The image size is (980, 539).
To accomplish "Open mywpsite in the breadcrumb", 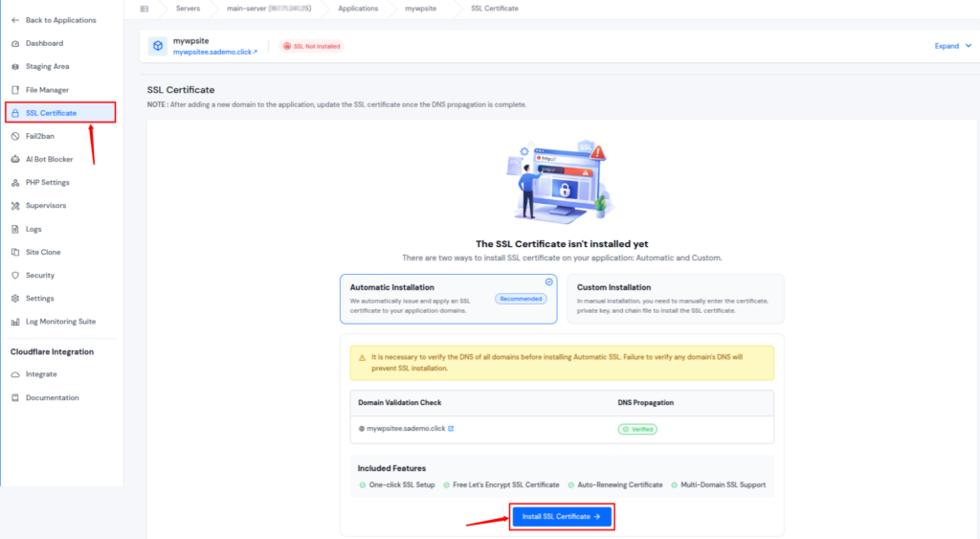I will click(421, 9).
